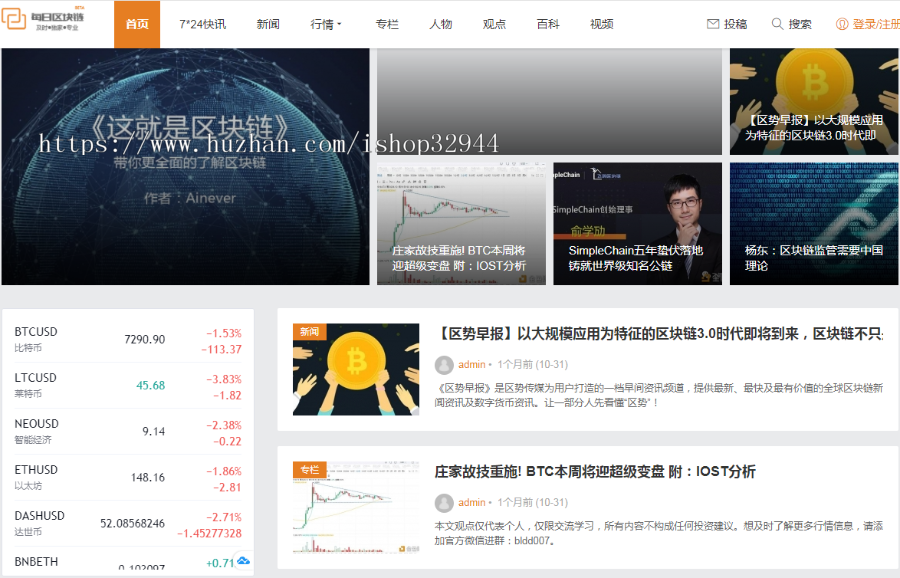Open the 区势早报 bitcoin banner tile
This screenshot has width=900, height=578.
(814, 102)
